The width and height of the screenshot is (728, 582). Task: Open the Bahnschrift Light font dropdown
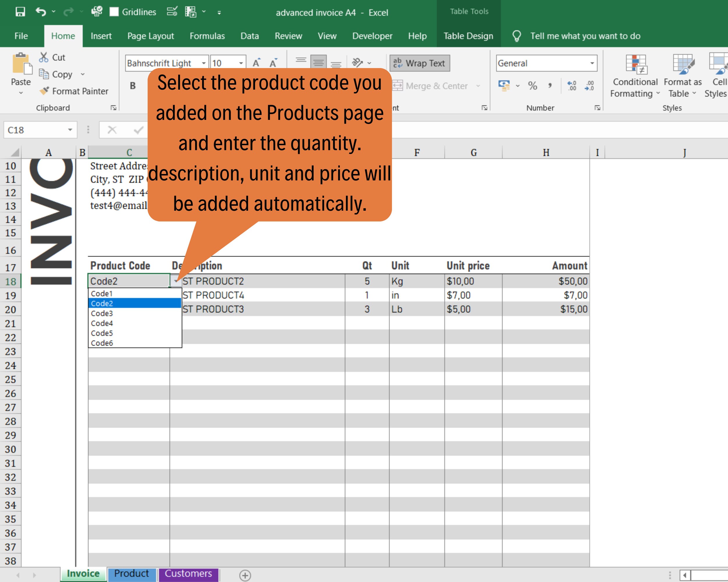204,63
